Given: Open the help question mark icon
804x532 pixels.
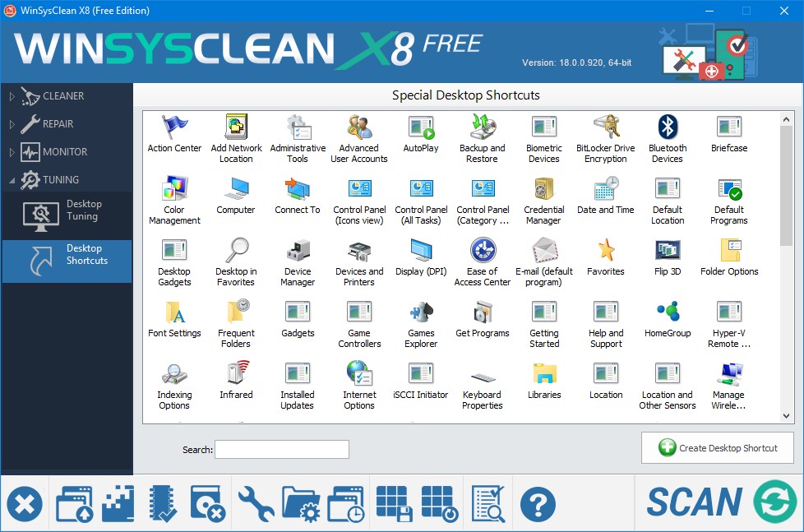Looking at the screenshot, I should pyautogui.click(x=538, y=504).
